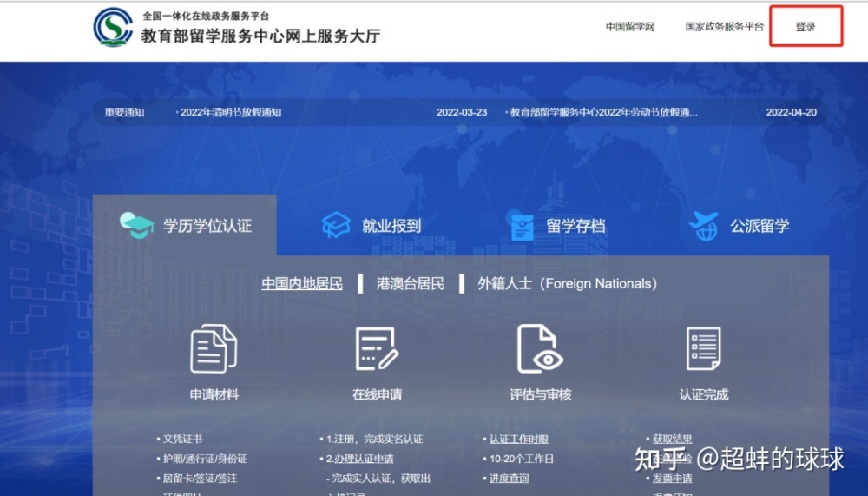Click the date 2022-04-20
The width and height of the screenshot is (868, 496).
point(791,113)
